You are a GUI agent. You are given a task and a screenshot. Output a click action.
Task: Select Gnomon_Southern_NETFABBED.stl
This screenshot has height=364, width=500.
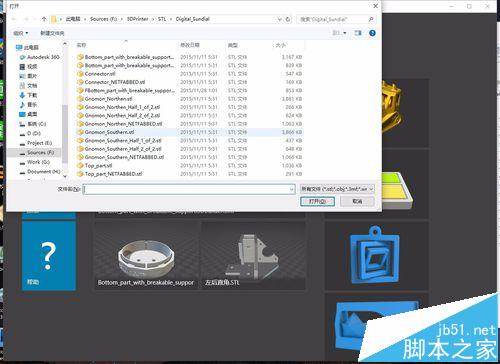coord(189,157)
